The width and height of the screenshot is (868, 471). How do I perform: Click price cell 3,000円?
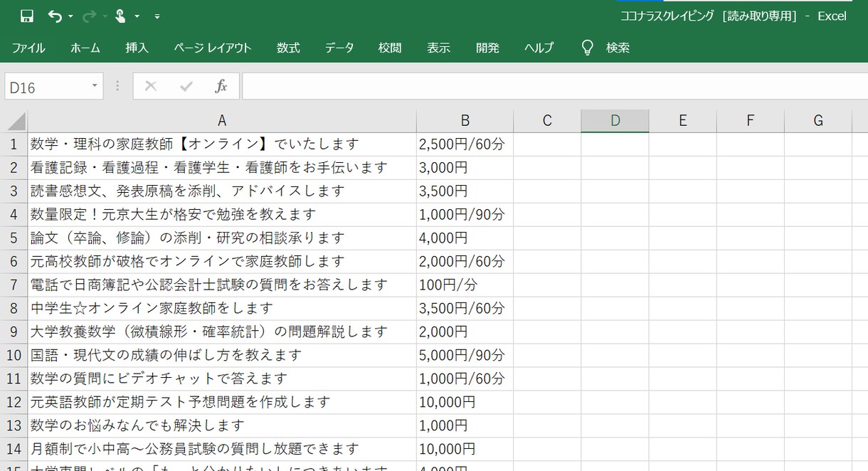(x=465, y=168)
